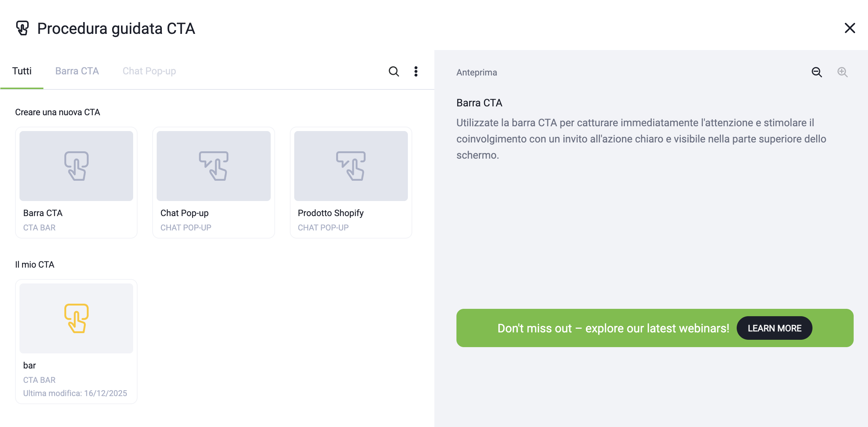Select the Chat Pop-up template thumbnail
This screenshot has width=868, height=427.
click(213, 166)
